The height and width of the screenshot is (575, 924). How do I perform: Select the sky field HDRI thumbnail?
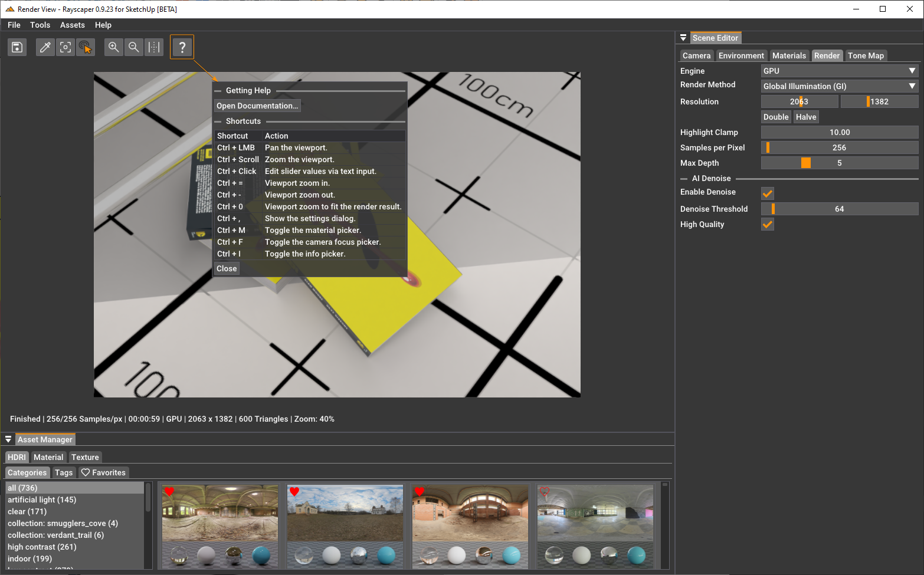(x=345, y=526)
